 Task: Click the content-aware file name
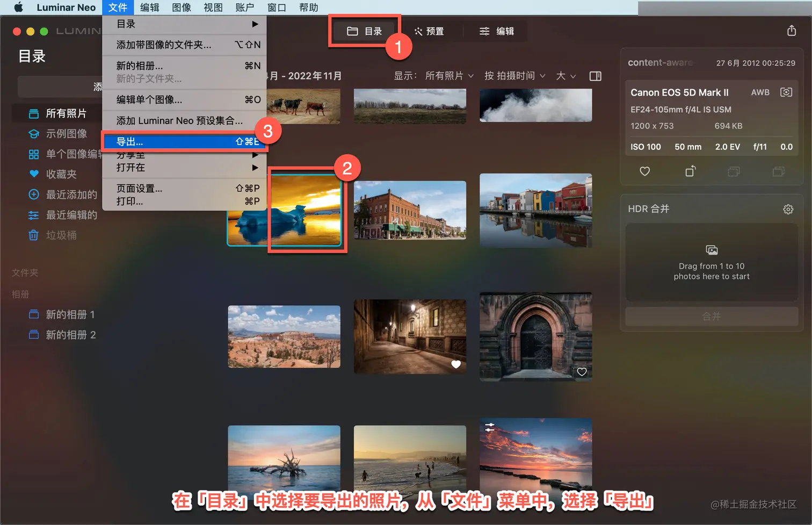pos(660,62)
